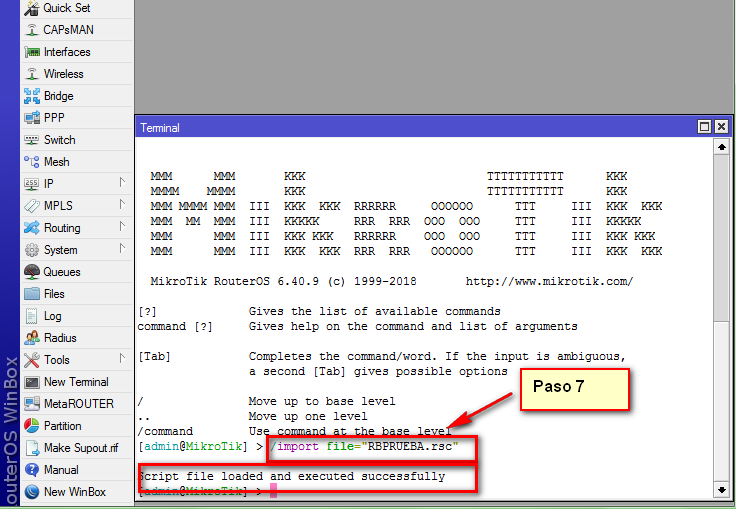Launch New Terminal icon
The width and height of the screenshot is (736, 509).
[31, 382]
